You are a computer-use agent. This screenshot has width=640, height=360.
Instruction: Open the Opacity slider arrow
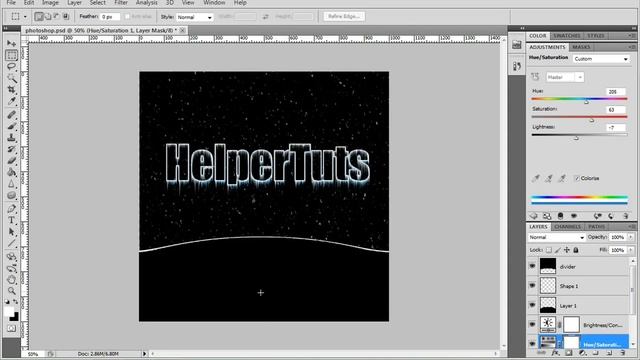(631, 237)
